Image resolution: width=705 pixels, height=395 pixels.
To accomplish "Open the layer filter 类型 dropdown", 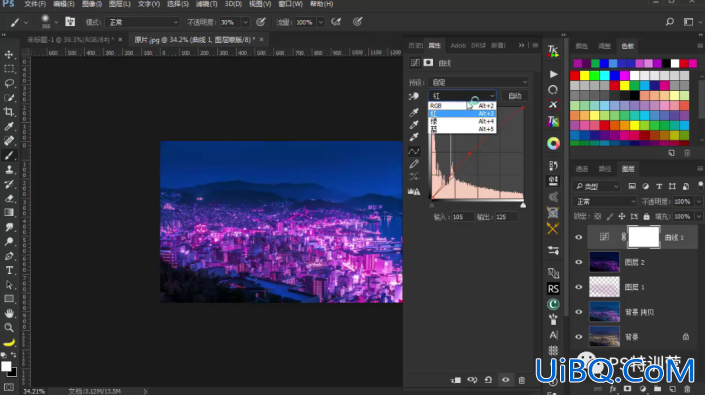I will pyautogui.click(x=597, y=186).
